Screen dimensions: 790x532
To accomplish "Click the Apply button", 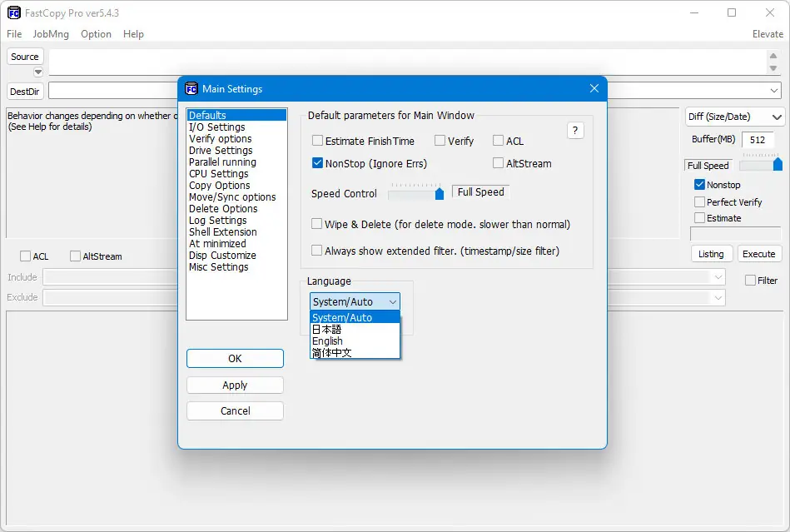I will point(235,385).
